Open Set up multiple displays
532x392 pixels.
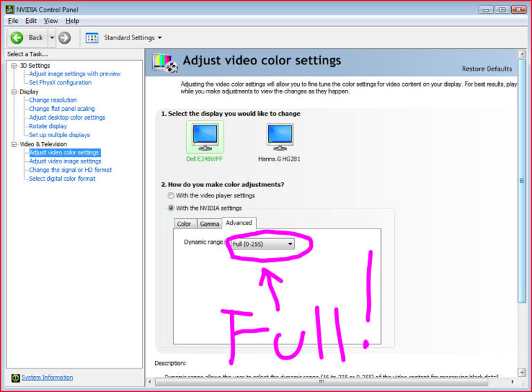60,135
